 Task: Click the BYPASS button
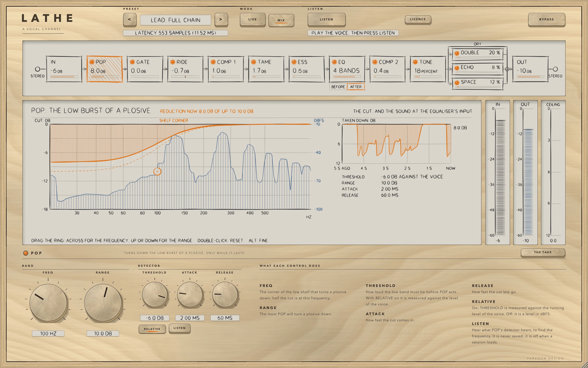pyautogui.click(x=546, y=19)
